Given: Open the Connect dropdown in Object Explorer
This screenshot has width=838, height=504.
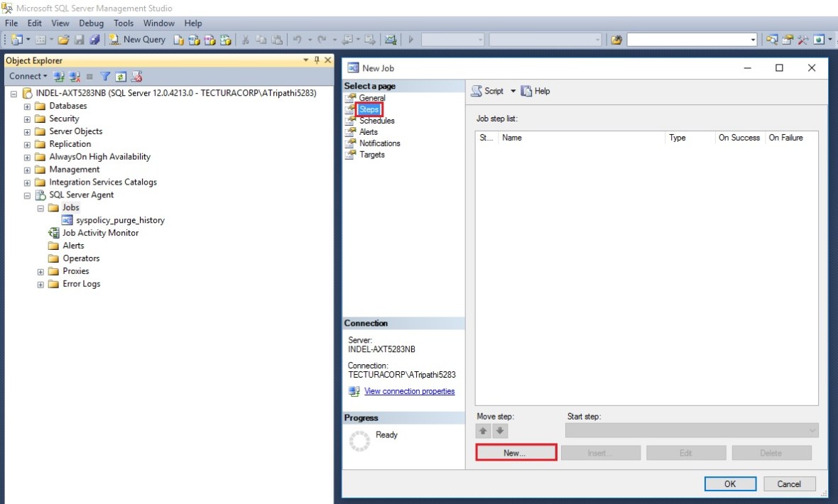Looking at the screenshot, I should (x=28, y=76).
